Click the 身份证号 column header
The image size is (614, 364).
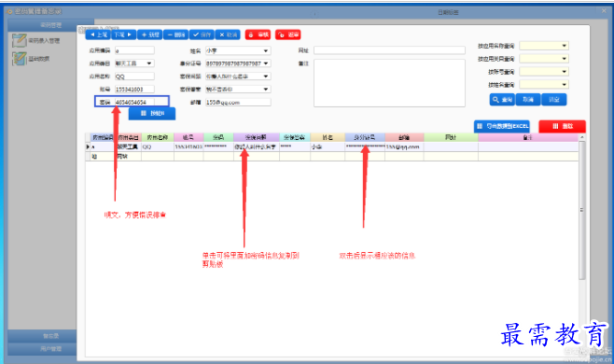coord(365,137)
